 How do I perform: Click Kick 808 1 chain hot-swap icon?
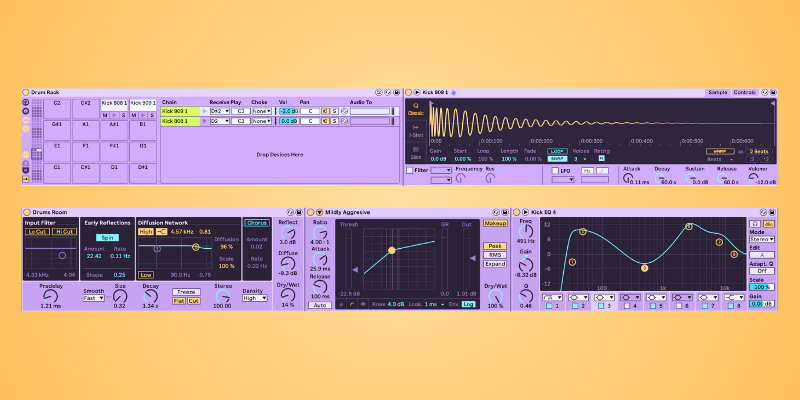tap(344, 121)
